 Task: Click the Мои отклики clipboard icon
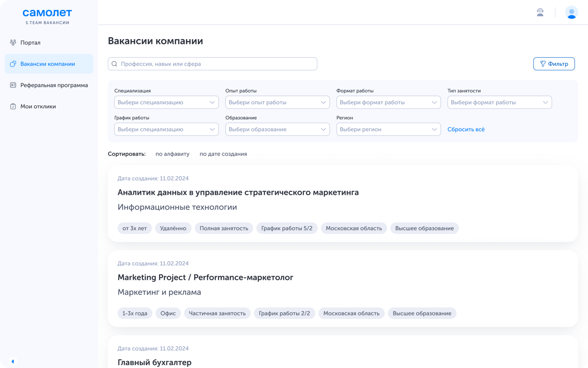pos(13,107)
